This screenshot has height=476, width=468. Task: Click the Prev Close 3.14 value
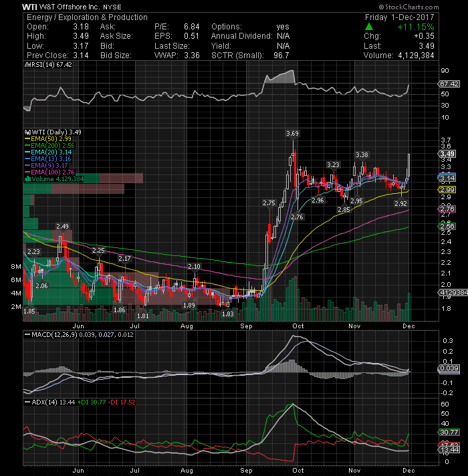81,55
